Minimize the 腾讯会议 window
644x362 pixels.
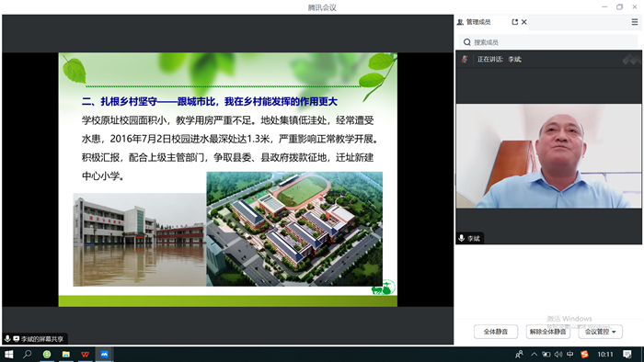coord(604,7)
